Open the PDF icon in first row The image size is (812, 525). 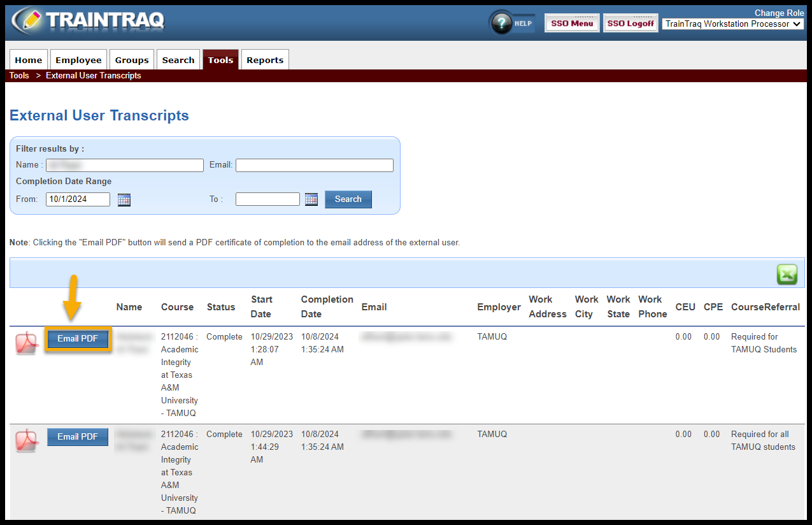[x=27, y=343]
